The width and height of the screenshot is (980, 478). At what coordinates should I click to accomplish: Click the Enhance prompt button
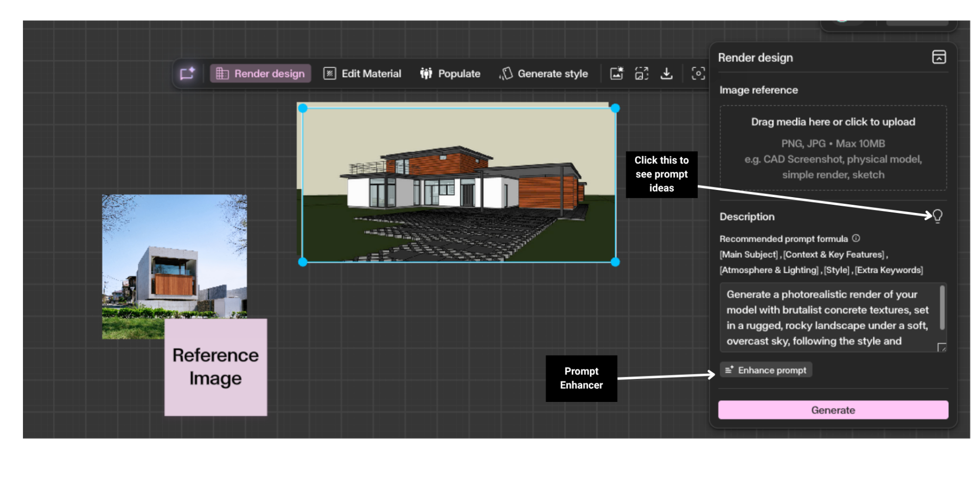click(766, 370)
